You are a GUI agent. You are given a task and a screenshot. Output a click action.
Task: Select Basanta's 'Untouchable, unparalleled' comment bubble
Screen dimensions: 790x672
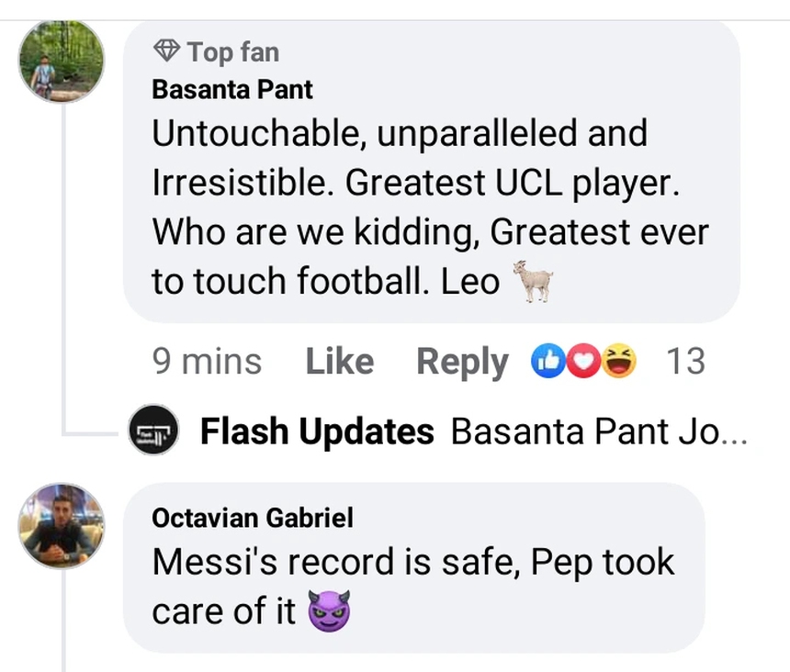click(430, 207)
